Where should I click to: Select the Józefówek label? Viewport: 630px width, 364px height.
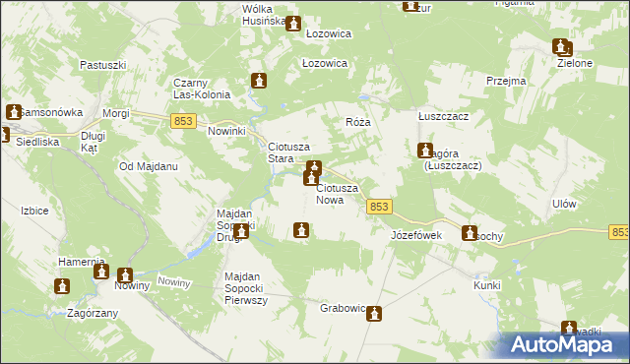416,235
